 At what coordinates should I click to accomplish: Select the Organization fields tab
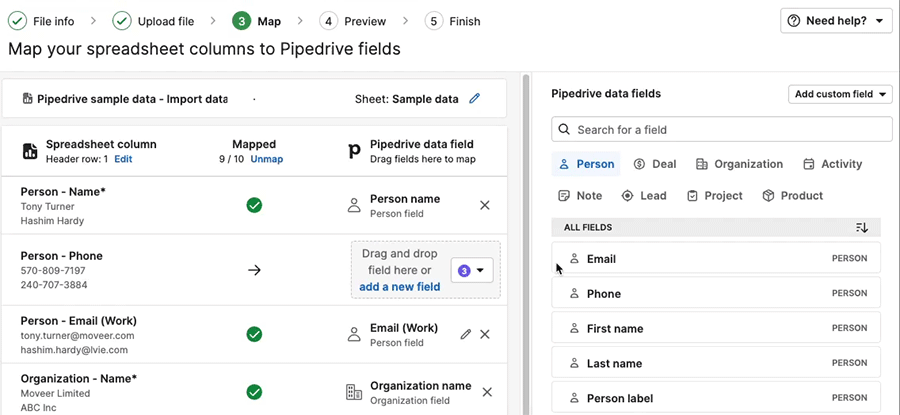point(739,164)
